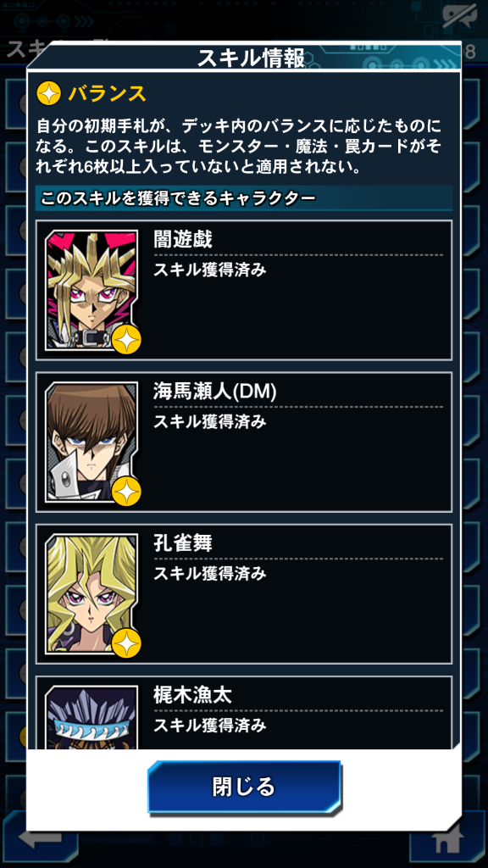Click スキル獲得済み status under 孔雀舞
Viewport: 488px width, 868px height.
coord(210,573)
